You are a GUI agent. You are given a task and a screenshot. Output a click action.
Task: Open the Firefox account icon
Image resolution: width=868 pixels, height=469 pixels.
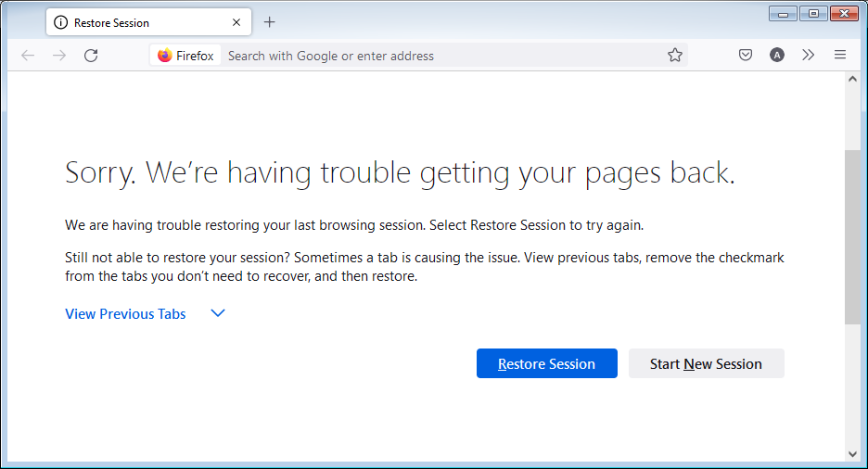pyautogui.click(x=777, y=56)
